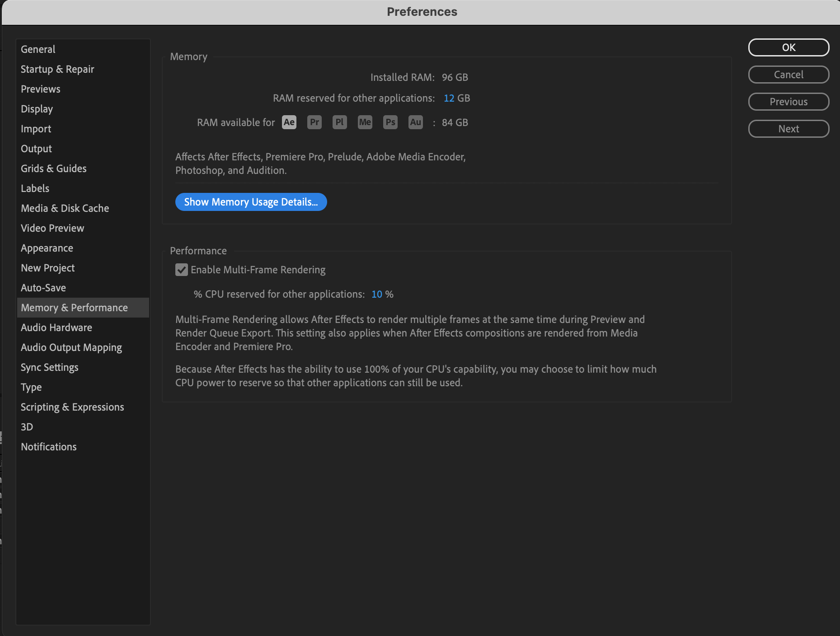This screenshot has height=636, width=840.
Task: Confirm preferences with OK
Action: coord(788,47)
